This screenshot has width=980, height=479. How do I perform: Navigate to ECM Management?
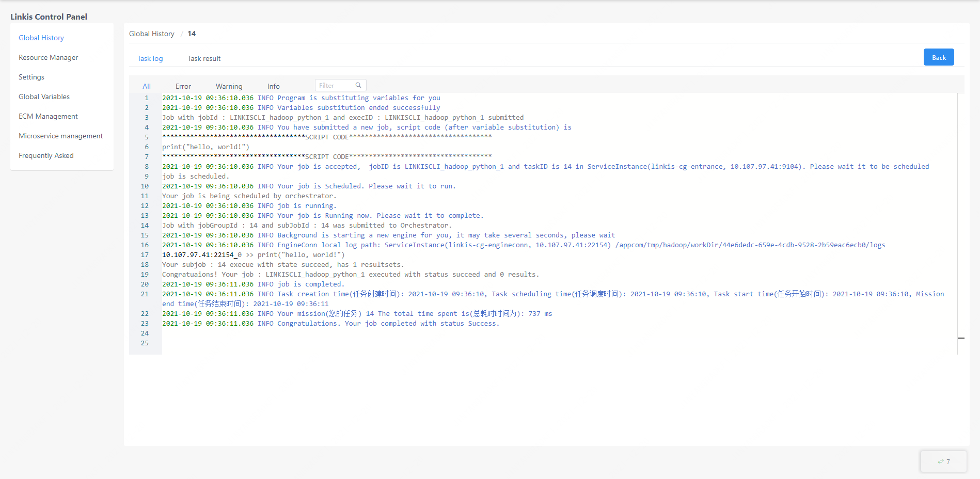[48, 116]
